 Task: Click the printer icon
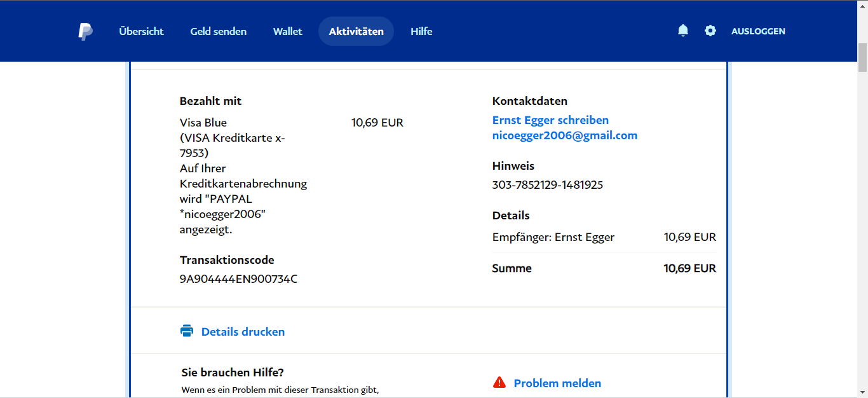[186, 331]
